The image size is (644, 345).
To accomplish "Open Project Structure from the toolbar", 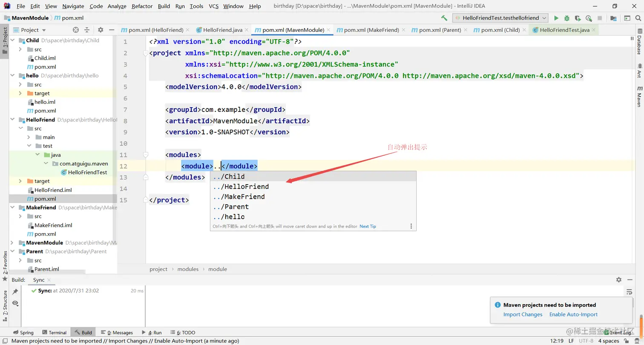I will (613, 18).
